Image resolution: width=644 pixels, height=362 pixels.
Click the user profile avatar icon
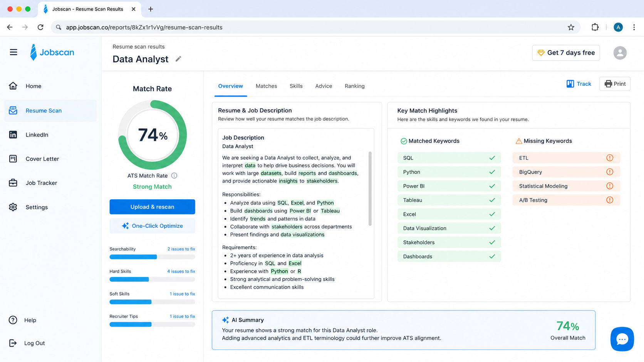coord(620,53)
